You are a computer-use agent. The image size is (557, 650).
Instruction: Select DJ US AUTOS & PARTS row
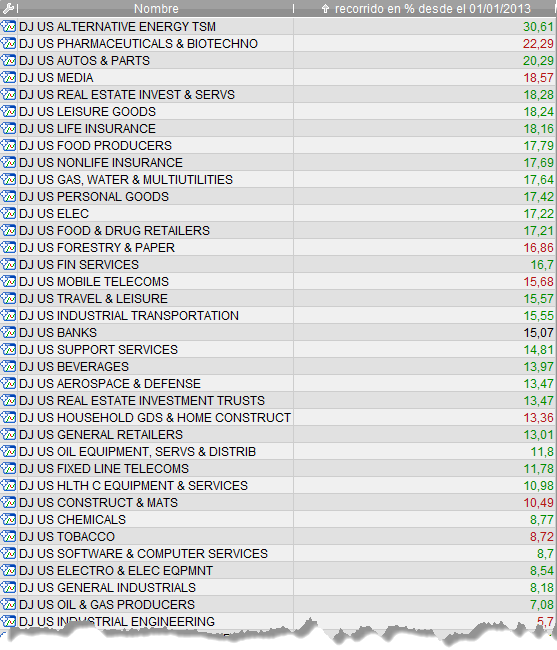pos(278,61)
